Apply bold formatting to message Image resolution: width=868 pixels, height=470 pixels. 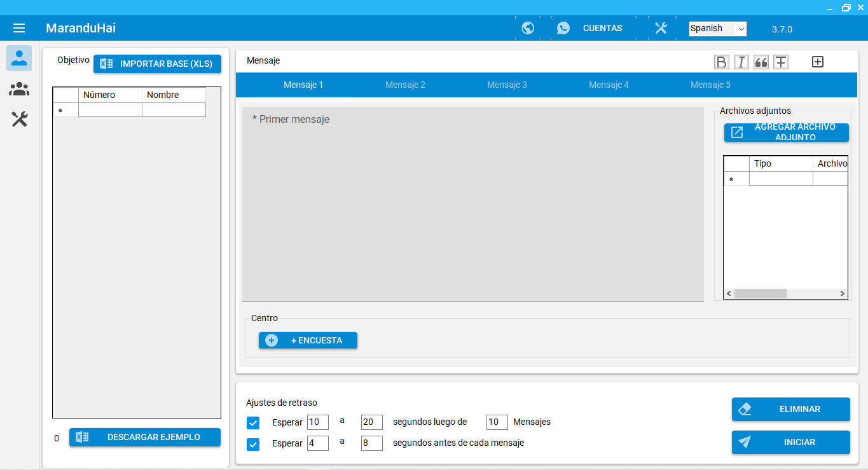(x=721, y=62)
